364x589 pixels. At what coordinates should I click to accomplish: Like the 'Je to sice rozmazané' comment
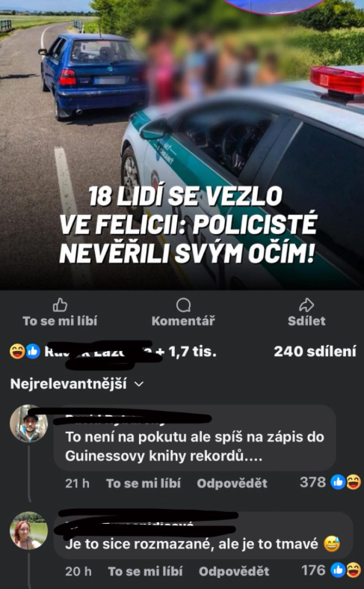[145, 571]
